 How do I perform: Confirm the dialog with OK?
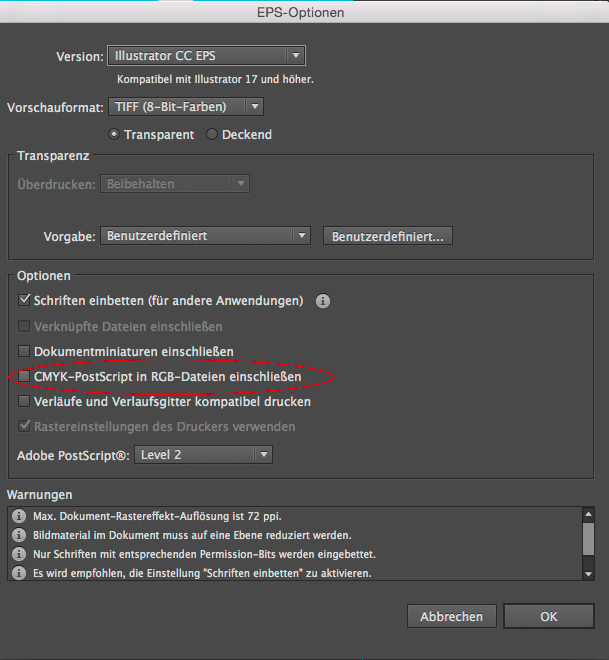pyautogui.click(x=548, y=617)
